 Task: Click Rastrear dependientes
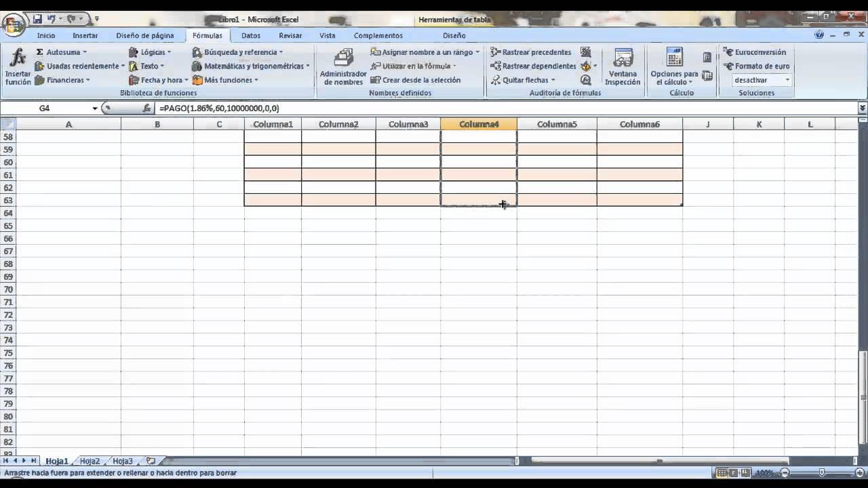click(x=533, y=66)
